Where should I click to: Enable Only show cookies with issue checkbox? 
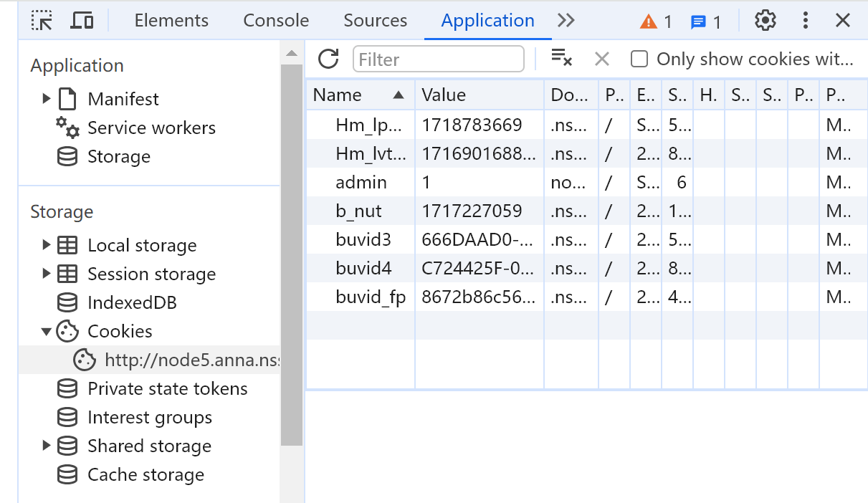tap(639, 59)
